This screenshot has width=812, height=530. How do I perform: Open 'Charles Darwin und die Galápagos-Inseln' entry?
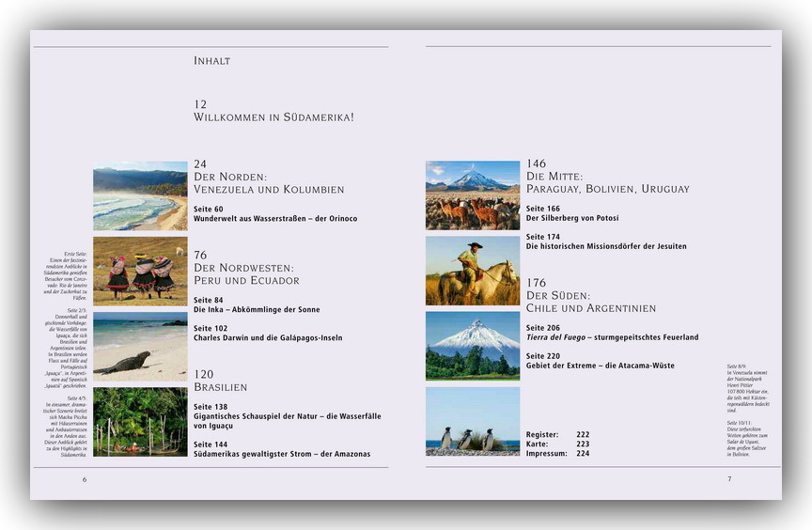(x=268, y=337)
